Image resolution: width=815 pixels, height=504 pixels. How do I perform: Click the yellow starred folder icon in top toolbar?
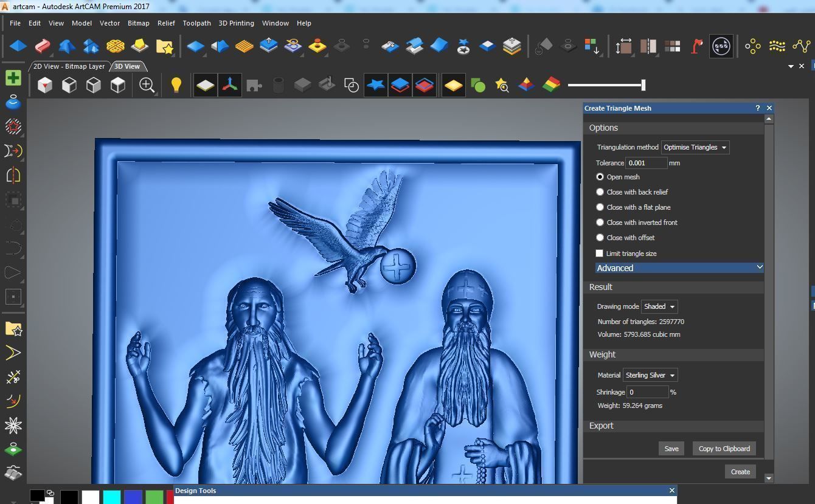coord(164,46)
